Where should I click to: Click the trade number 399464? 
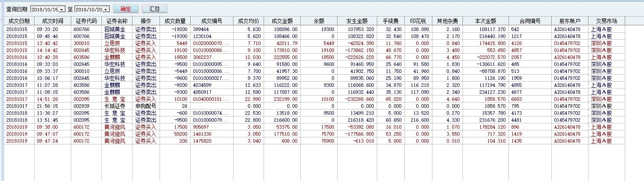(201, 29)
